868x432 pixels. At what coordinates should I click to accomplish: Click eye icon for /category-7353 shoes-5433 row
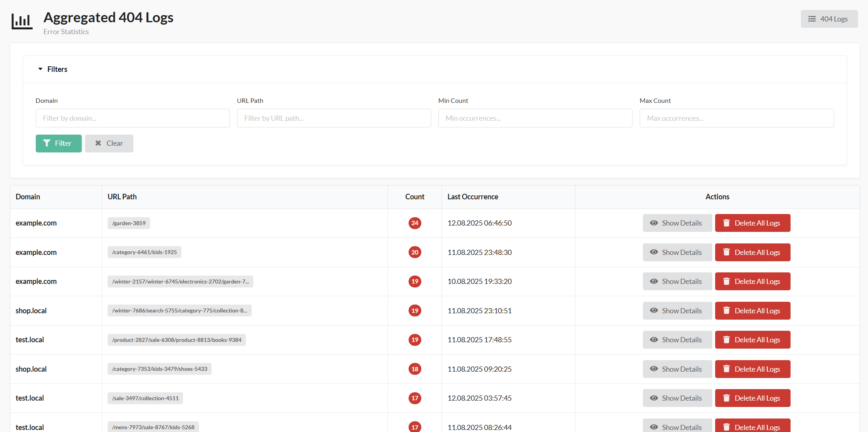click(x=654, y=369)
